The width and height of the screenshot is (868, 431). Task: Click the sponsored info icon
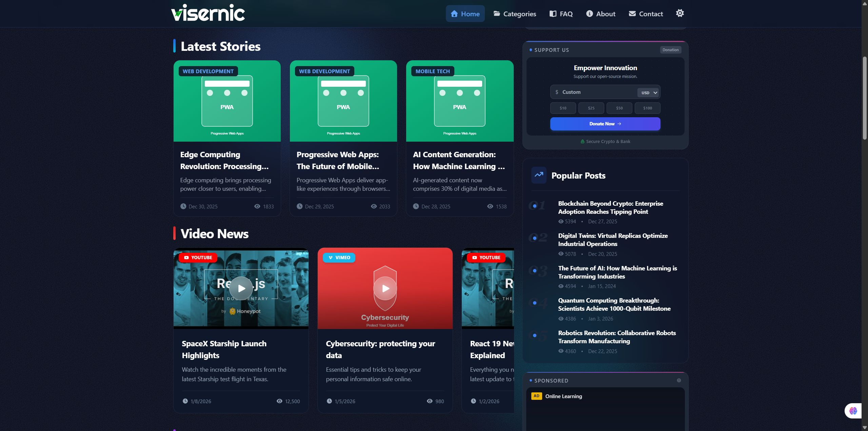[x=679, y=381]
